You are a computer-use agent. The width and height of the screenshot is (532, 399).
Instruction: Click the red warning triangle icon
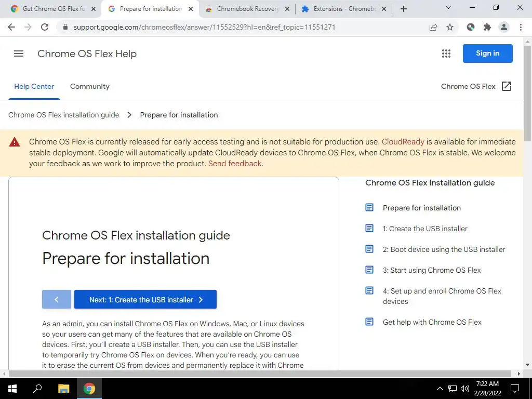click(14, 142)
